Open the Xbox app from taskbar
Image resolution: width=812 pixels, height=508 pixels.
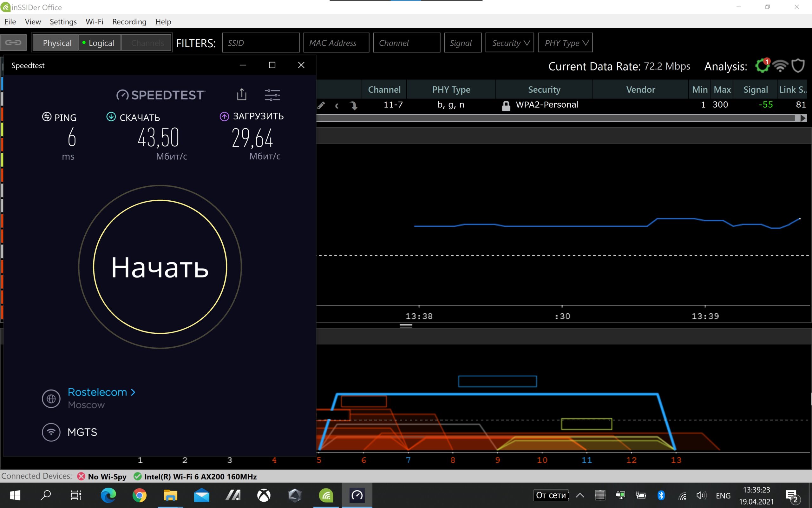(264, 495)
